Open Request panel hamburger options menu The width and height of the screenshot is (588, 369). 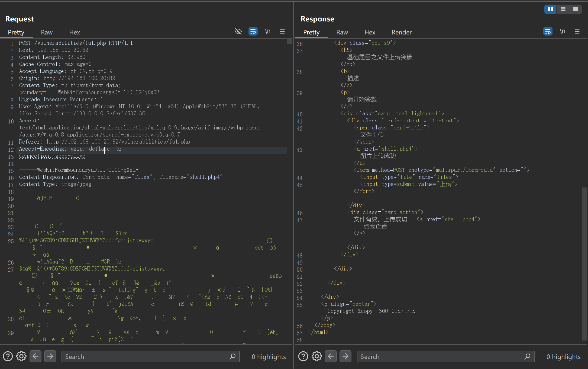[282, 31]
